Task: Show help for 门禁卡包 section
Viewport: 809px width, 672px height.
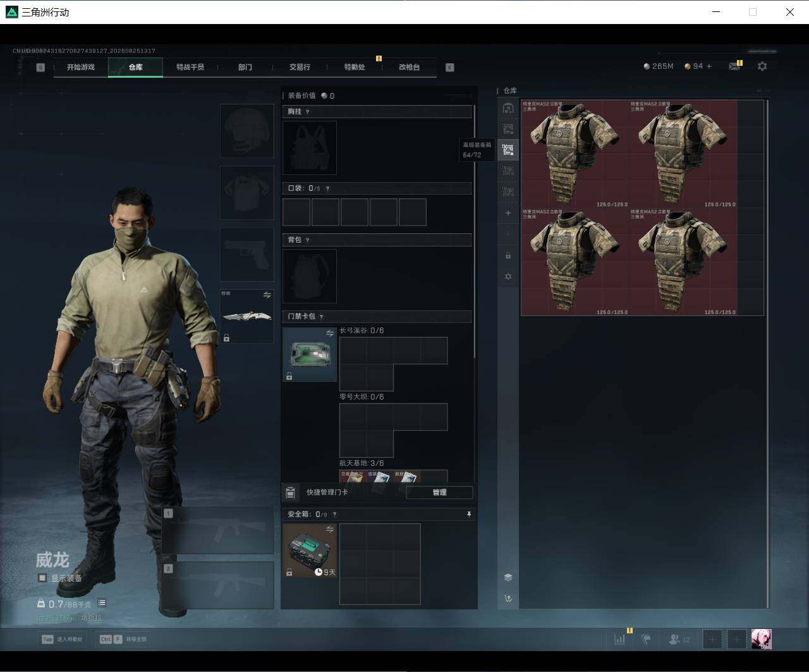Action: click(321, 317)
